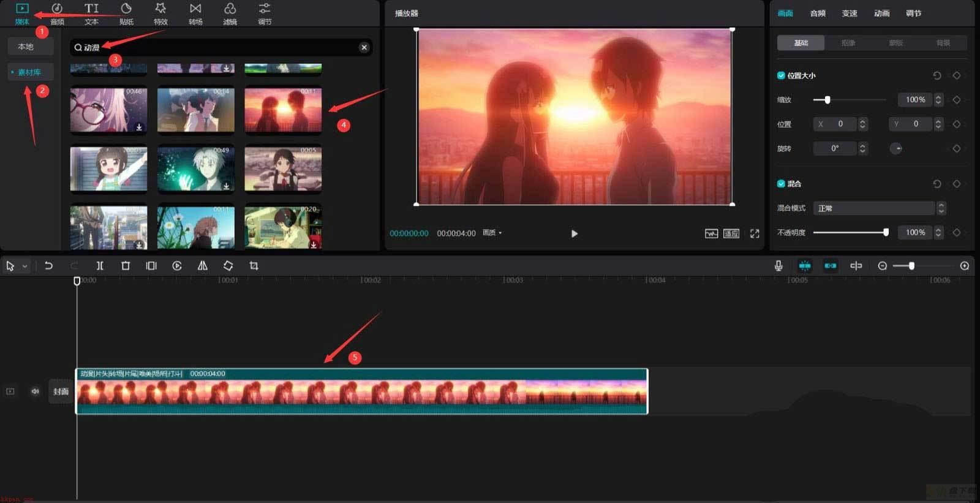980x503 pixels.
Task: Open the 特效 effects tab
Action: pos(160,13)
